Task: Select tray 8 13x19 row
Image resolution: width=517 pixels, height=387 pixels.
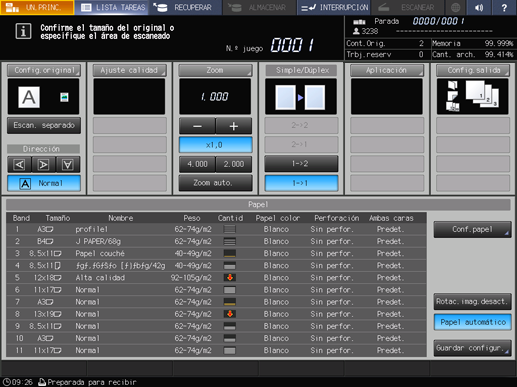Action: 216,314
